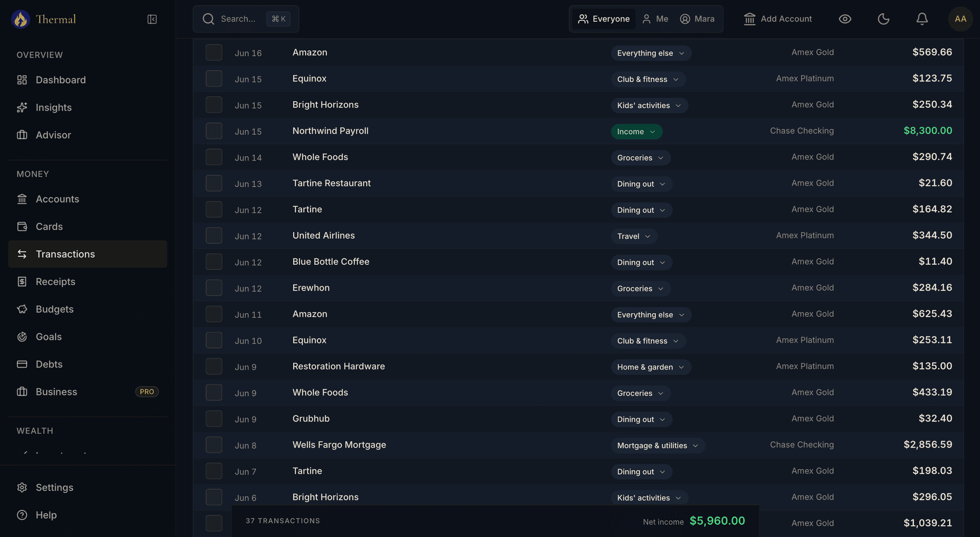Show Everyone's transactions

point(604,19)
